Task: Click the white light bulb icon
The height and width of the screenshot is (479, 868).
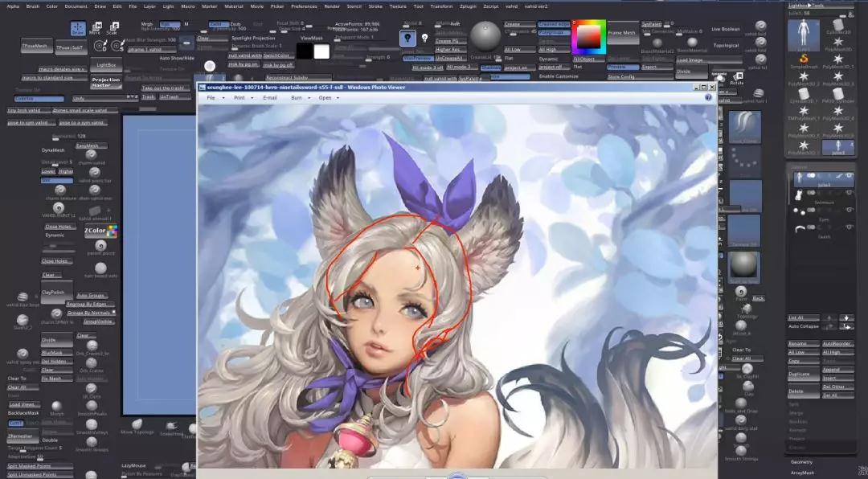Action: (424, 39)
